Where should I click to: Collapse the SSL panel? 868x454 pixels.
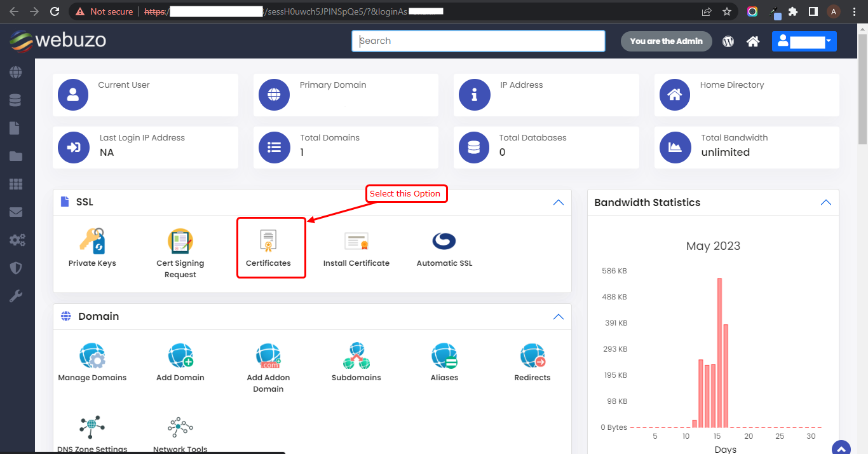pyautogui.click(x=558, y=202)
